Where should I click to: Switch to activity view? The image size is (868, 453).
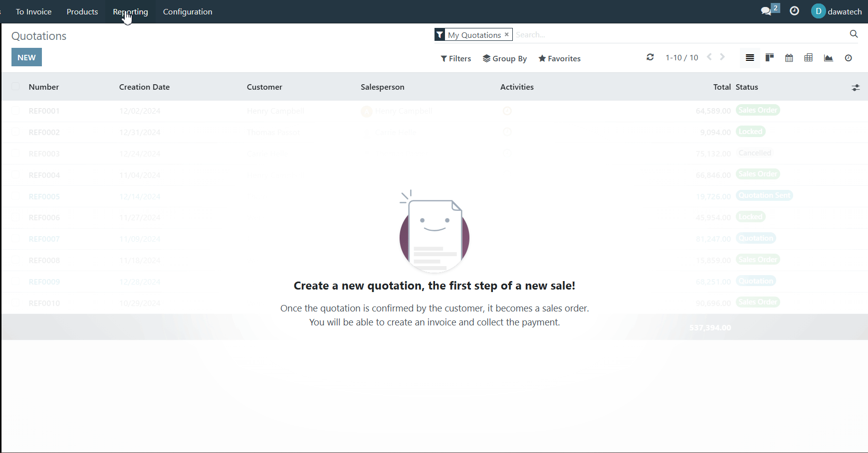pos(848,58)
